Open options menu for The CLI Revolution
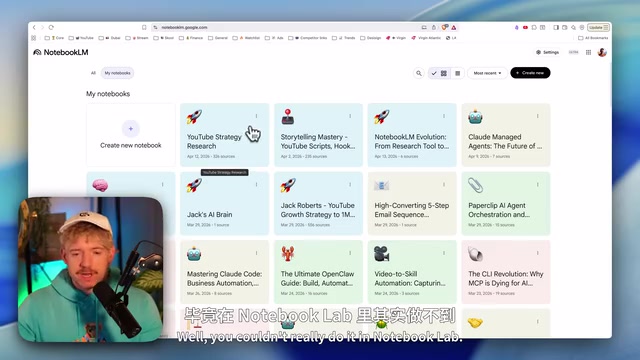 pyautogui.click(x=538, y=253)
